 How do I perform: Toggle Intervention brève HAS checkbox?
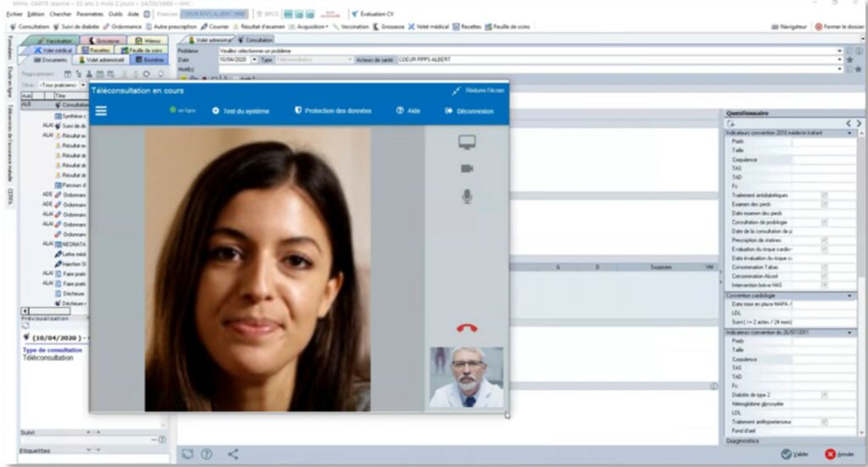click(824, 285)
